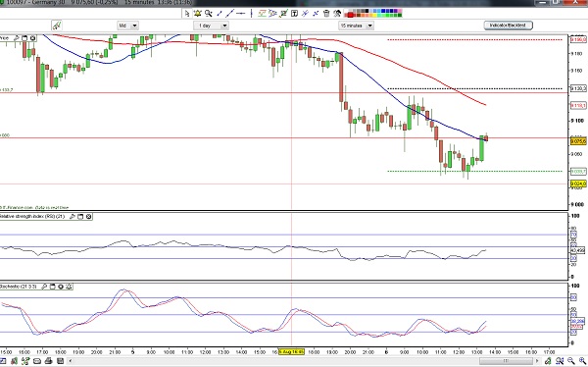Select the short line segment drawing tool
Screen dimensions: 588x367
click(x=219, y=14)
